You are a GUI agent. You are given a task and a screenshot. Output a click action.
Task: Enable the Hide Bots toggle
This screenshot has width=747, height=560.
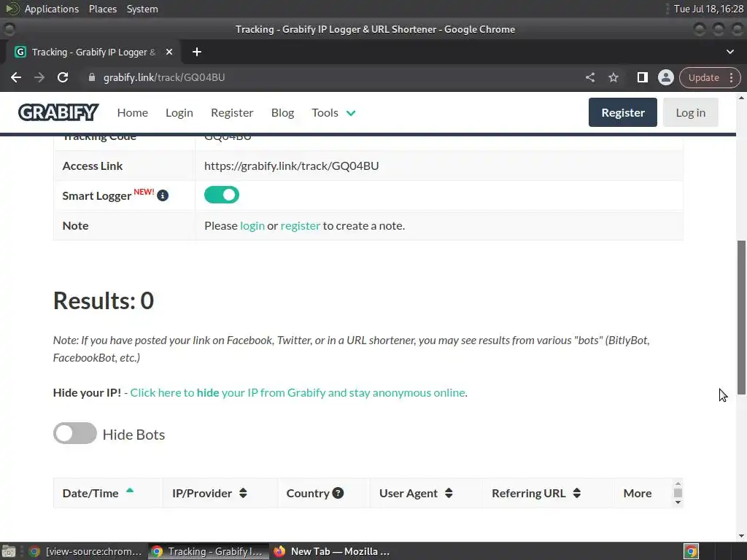tap(75, 433)
